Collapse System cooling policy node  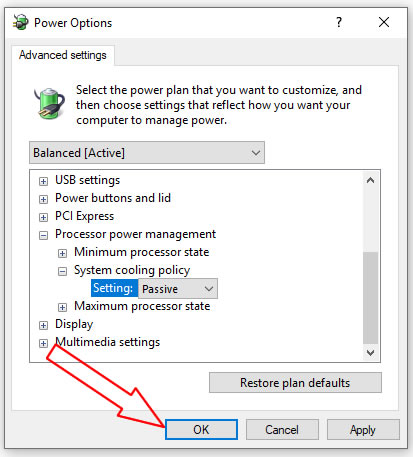coord(62,271)
